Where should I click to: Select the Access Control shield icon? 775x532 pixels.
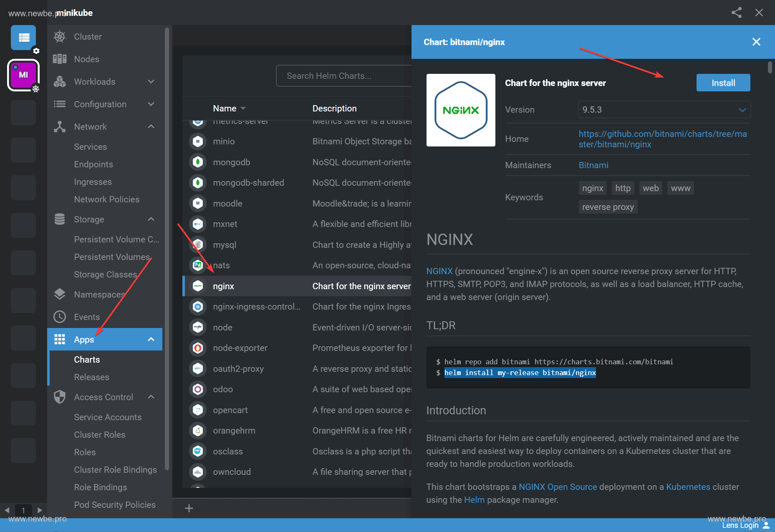(x=60, y=397)
